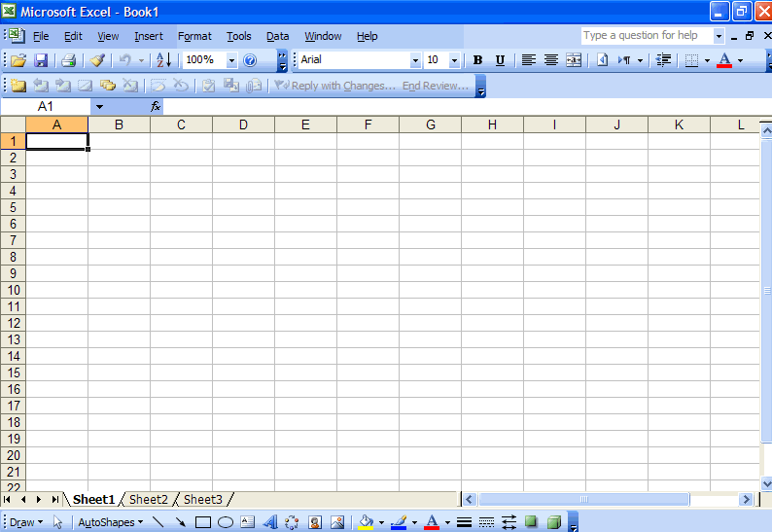The width and height of the screenshot is (772, 532).
Task: Click the vertical scrollbar down arrow
Action: 766,483
